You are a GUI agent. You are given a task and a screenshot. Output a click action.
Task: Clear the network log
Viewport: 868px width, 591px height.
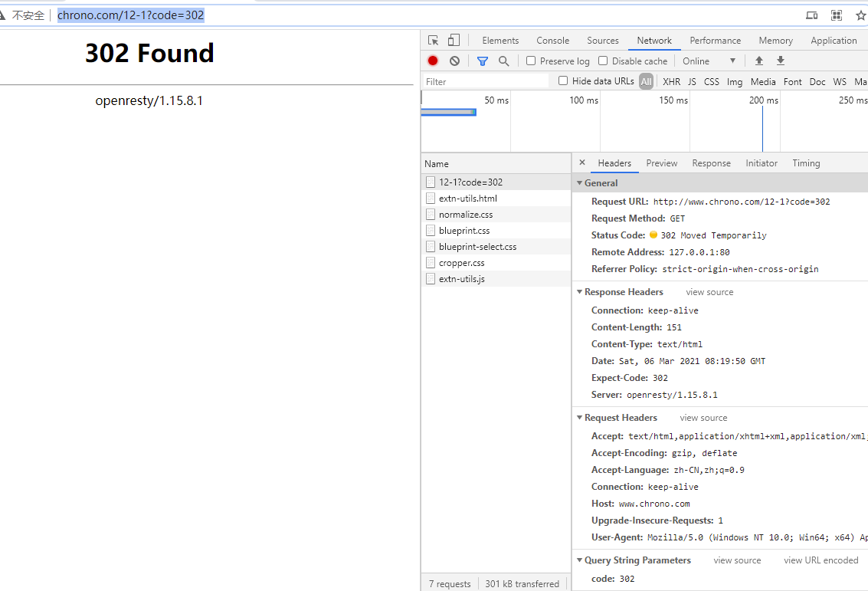454,61
